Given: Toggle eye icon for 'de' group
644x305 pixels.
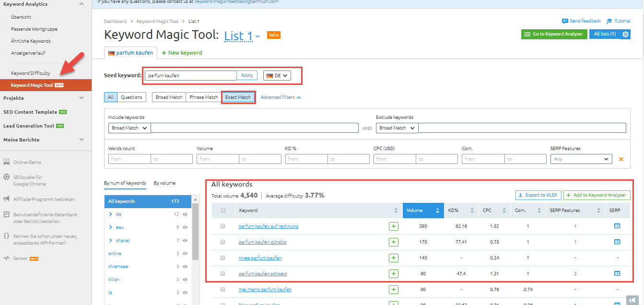Looking at the screenshot, I should point(185,214).
